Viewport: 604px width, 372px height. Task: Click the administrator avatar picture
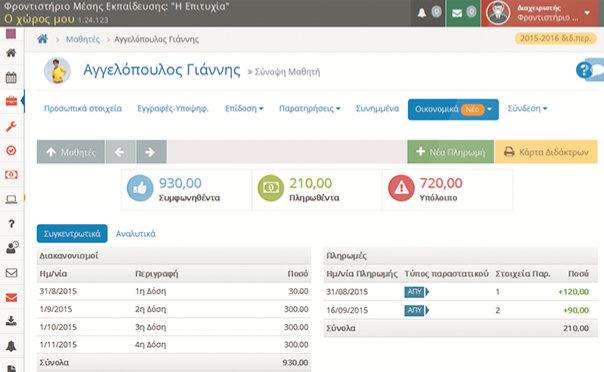coord(498,13)
